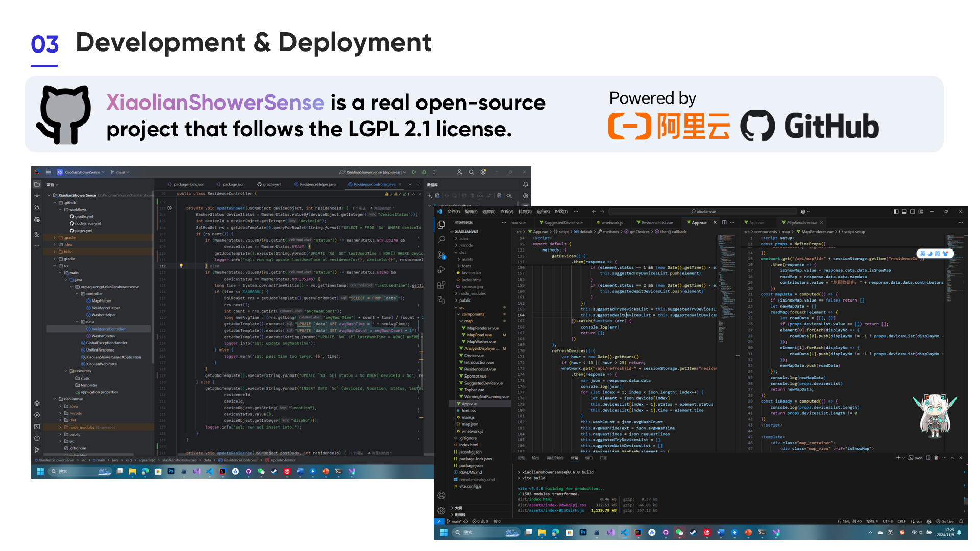Screen dimensions: 980x551
Task: Click UTF-8 encoding in status bar
Action: click(x=888, y=521)
